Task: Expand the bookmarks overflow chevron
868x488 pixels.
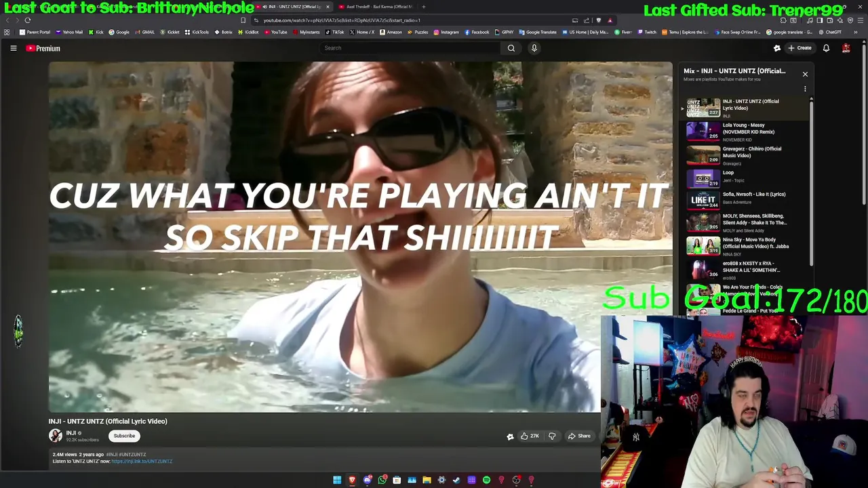Action: [855, 32]
